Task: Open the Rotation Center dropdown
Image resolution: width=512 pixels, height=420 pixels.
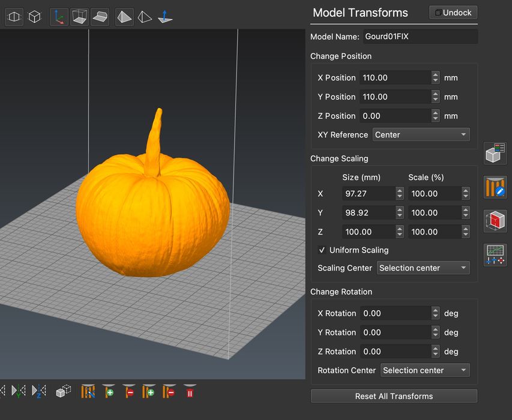Action: [x=425, y=371]
